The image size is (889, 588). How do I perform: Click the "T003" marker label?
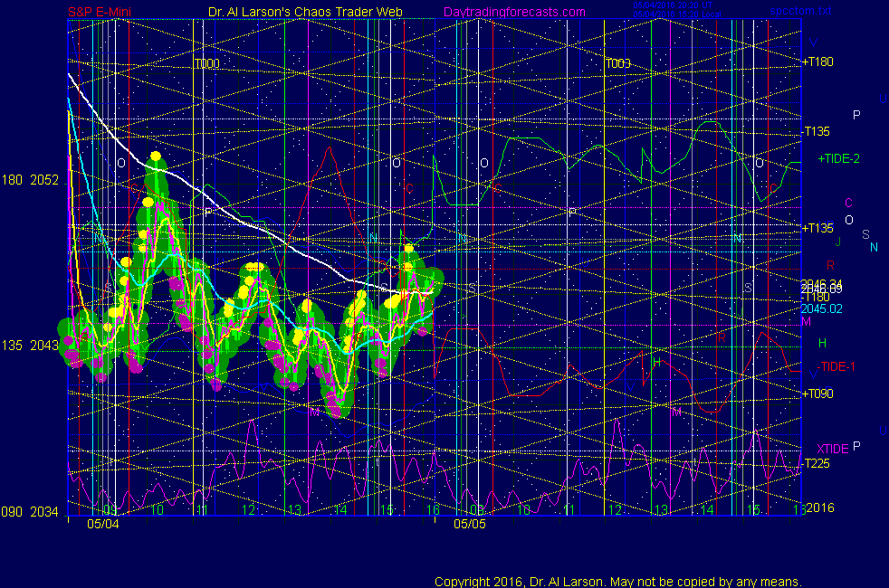(618, 63)
